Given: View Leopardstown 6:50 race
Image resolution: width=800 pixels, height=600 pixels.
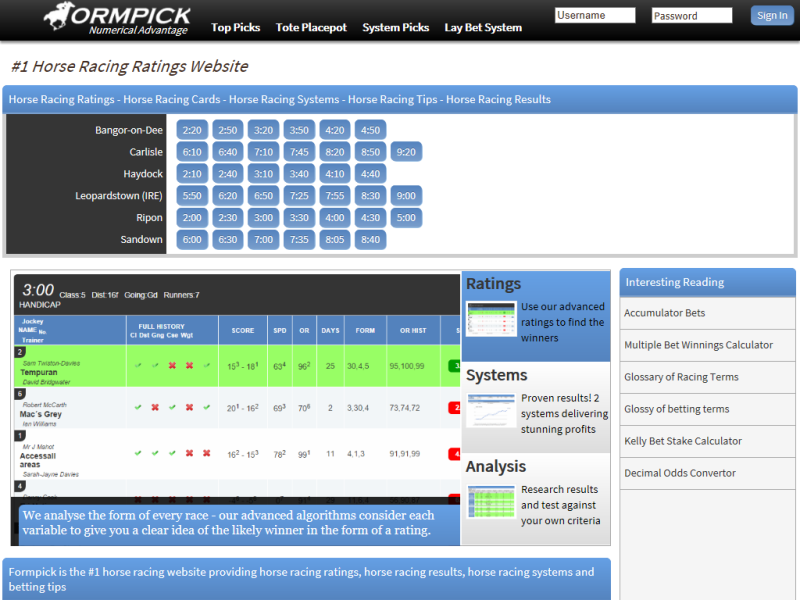Looking at the screenshot, I should tap(263, 196).
